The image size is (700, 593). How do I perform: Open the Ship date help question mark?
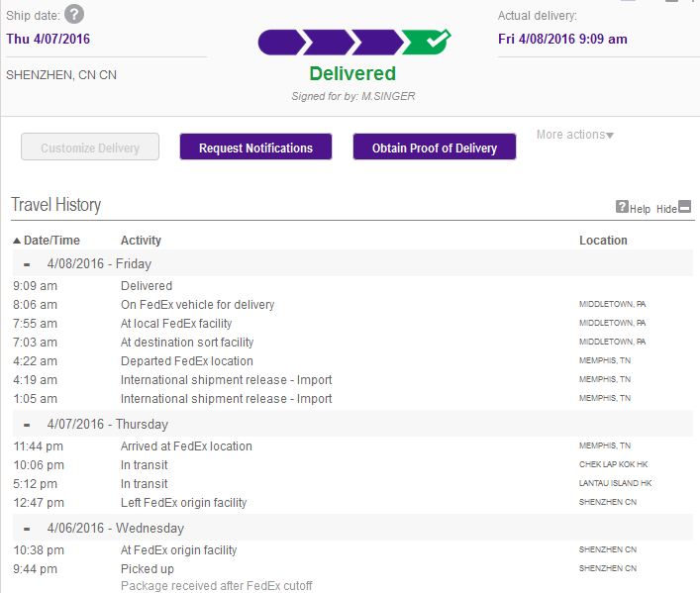point(74,15)
